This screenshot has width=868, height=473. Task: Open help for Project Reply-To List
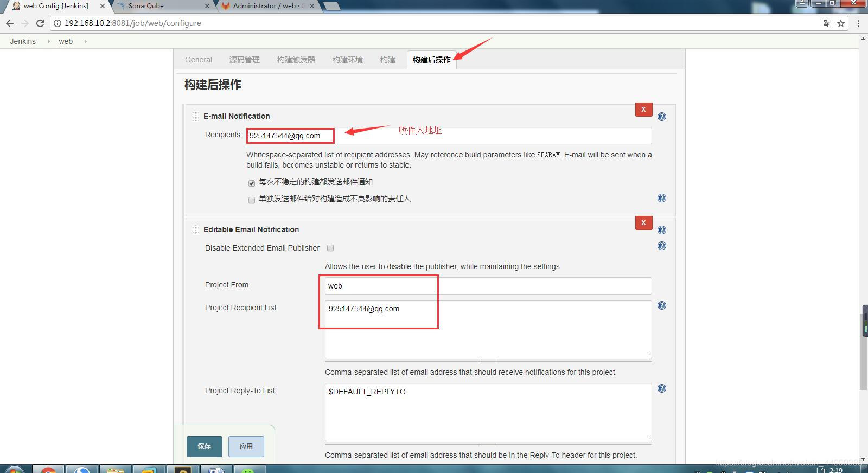pyautogui.click(x=662, y=388)
